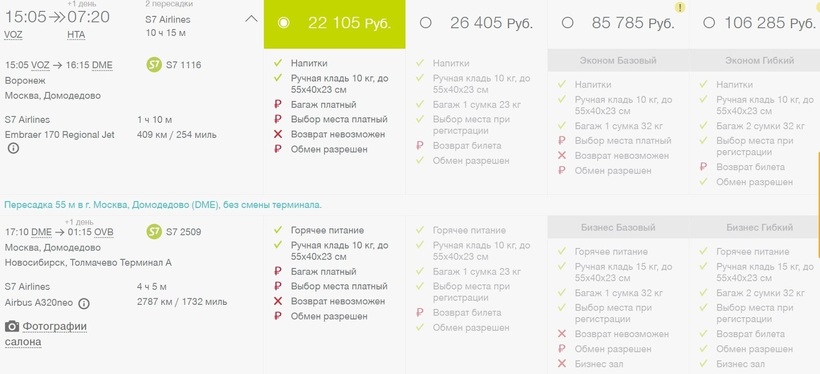820x374 pixels.
Task: Click the camera icon for cabin photos
Action: [12, 327]
